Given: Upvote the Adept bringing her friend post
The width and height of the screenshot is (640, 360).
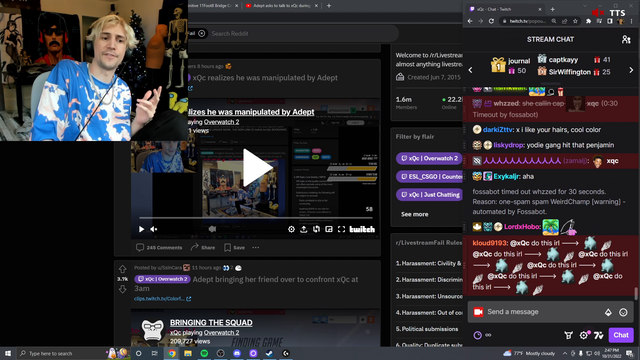Looking at the screenshot, I should tap(122, 269).
